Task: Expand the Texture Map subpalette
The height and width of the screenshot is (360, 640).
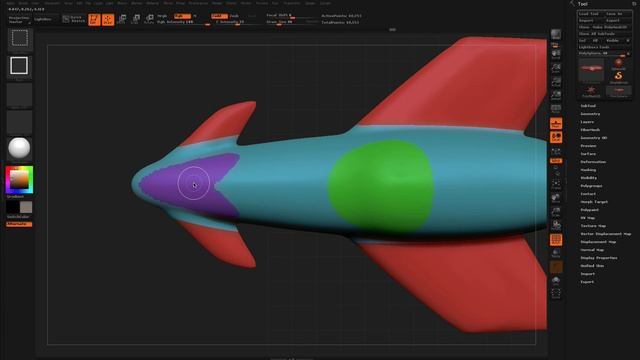Action: 593,226
